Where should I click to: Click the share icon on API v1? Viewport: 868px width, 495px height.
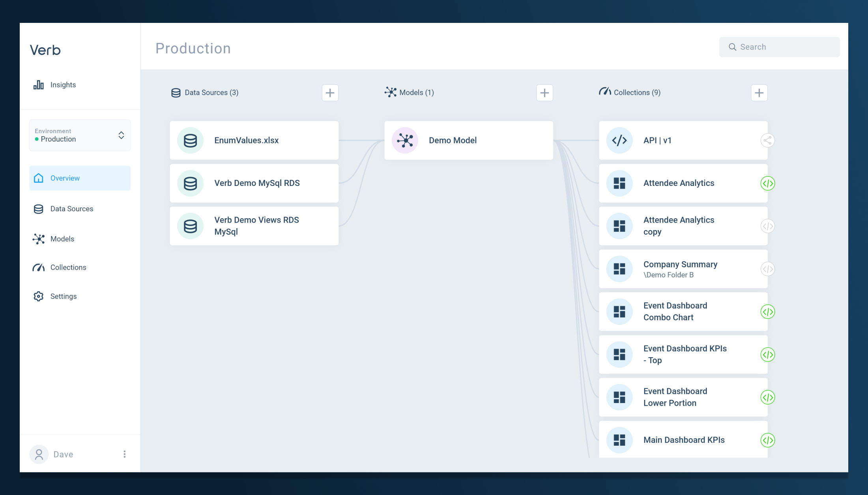click(767, 141)
